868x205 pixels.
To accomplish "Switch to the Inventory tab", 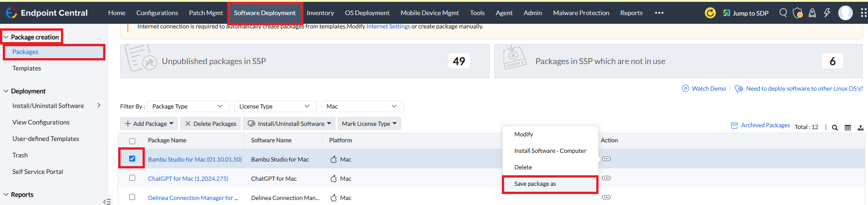I will (320, 13).
